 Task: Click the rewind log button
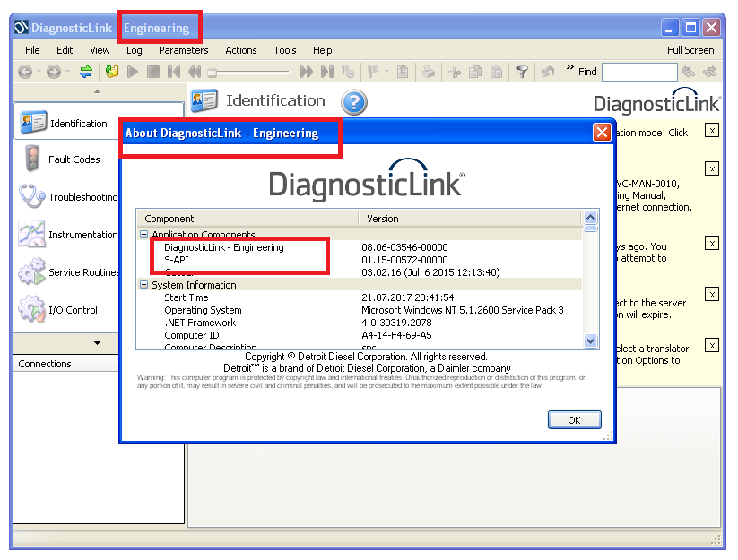[195, 72]
